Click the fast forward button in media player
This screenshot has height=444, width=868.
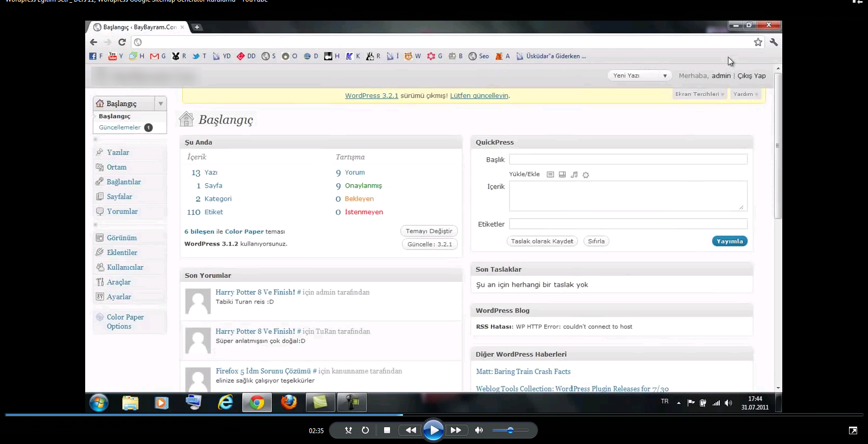coord(456,430)
